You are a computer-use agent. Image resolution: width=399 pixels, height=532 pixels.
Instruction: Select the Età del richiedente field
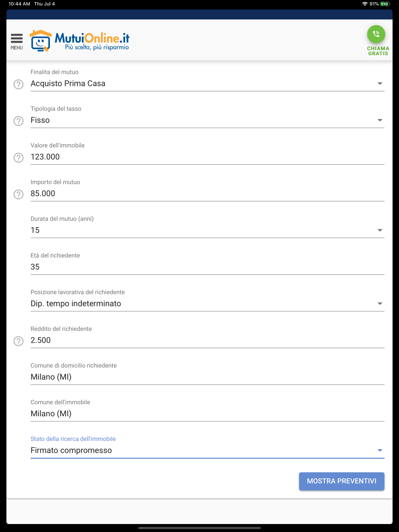(207, 267)
